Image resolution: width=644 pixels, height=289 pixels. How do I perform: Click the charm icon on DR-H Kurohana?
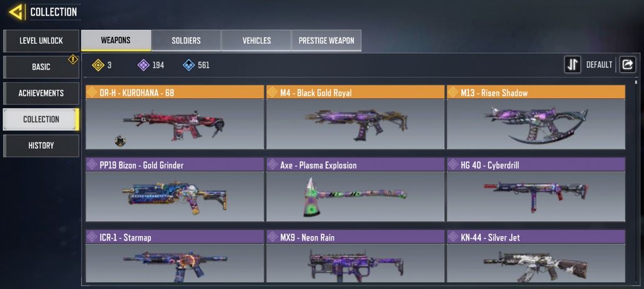point(120,141)
